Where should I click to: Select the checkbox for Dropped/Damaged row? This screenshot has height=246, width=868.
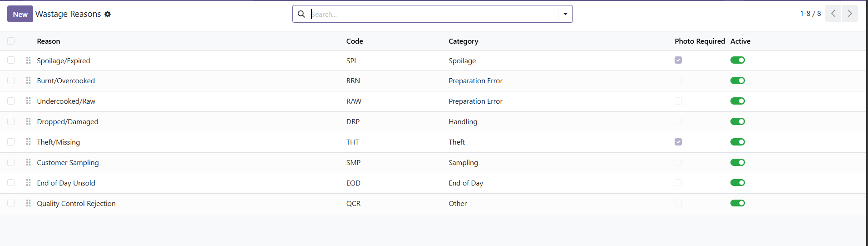coord(11,121)
